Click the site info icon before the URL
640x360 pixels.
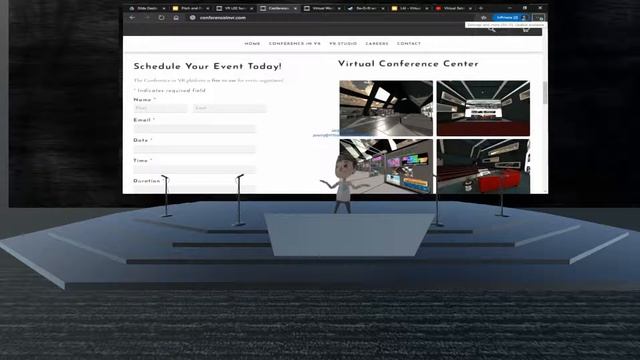click(x=193, y=18)
